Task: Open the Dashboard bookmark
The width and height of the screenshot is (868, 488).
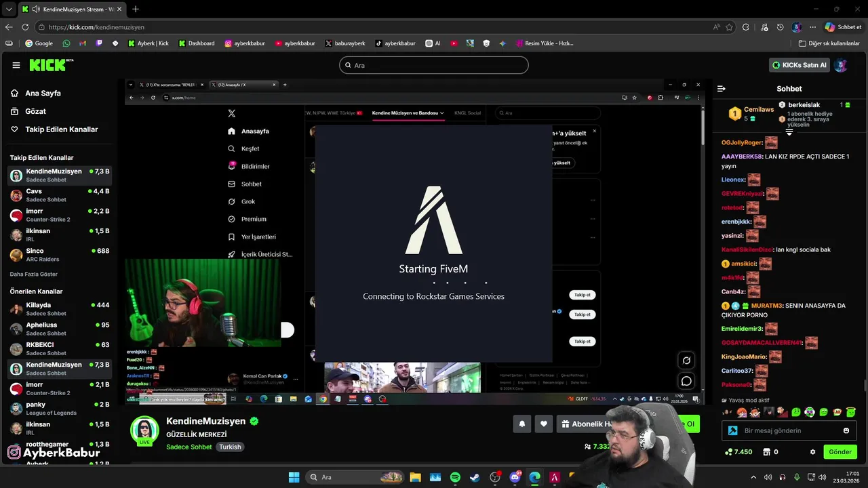Action: (x=197, y=43)
